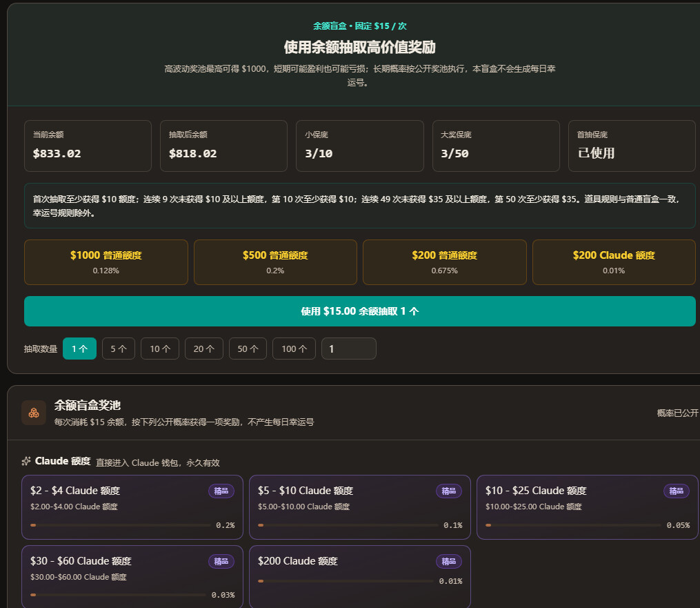Image resolution: width=700 pixels, height=608 pixels.
Task: Click the $200 Claude 额度 top prize card
Action: [614, 262]
